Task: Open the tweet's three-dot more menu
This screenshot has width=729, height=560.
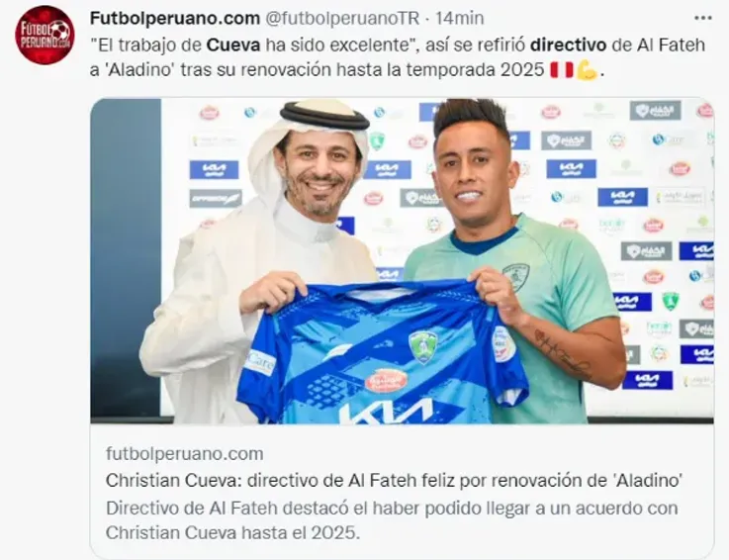Action: (x=702, y=18)
